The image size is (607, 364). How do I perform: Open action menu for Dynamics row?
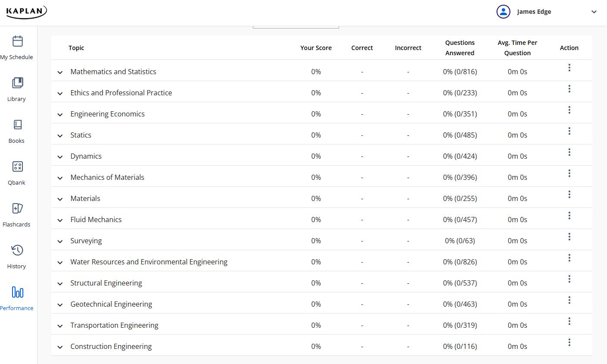click(569, 152)
